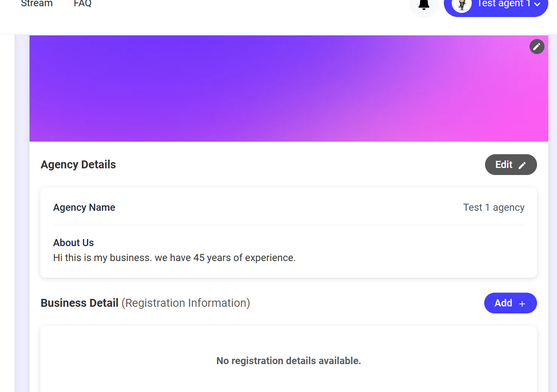Click the No registration details available message
The width and height of the screenshot is (557, 392).
click(x=288, y=361)
